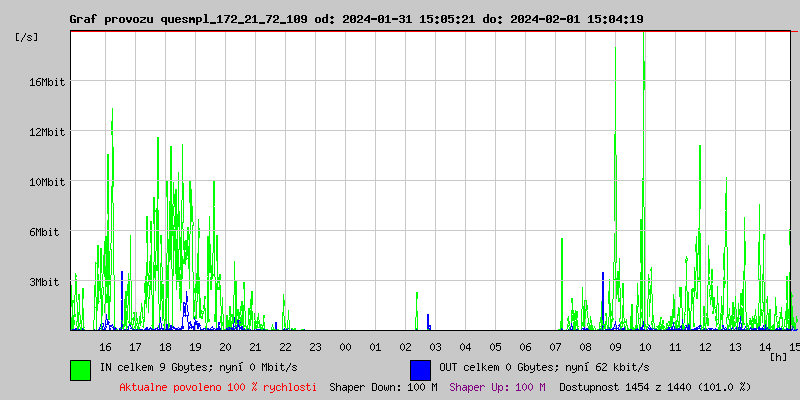Click the '[/s]' unit label on the y-axis
The image size is (800, 400).
click(27, 36)
